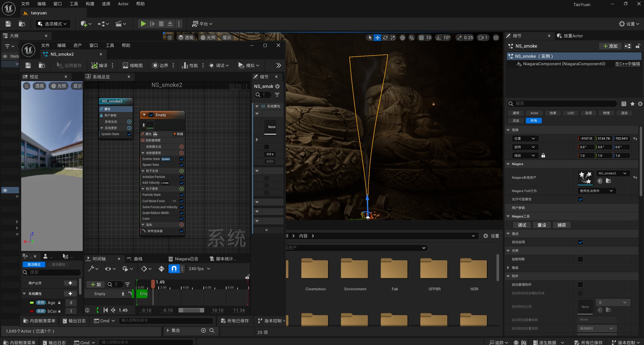Expand Niagara toolbar overflow chevrons

(278, 66)
